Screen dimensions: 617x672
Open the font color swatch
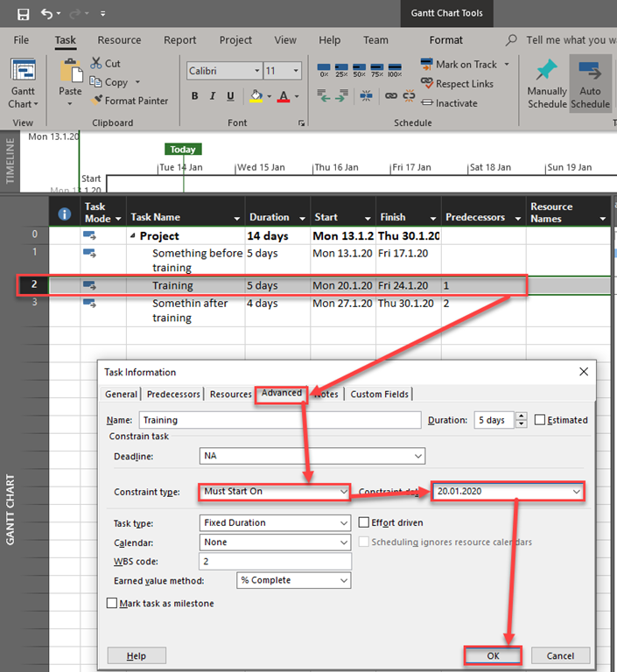283,96
